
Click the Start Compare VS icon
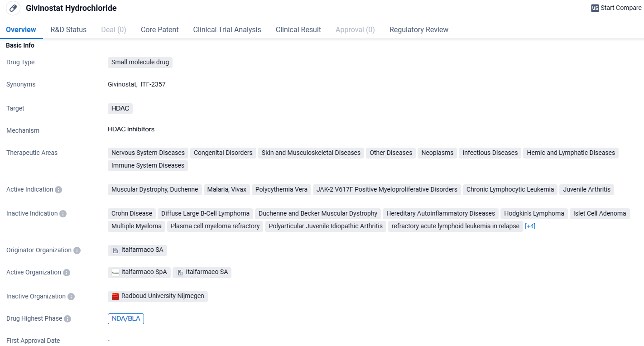pos(595,8)
